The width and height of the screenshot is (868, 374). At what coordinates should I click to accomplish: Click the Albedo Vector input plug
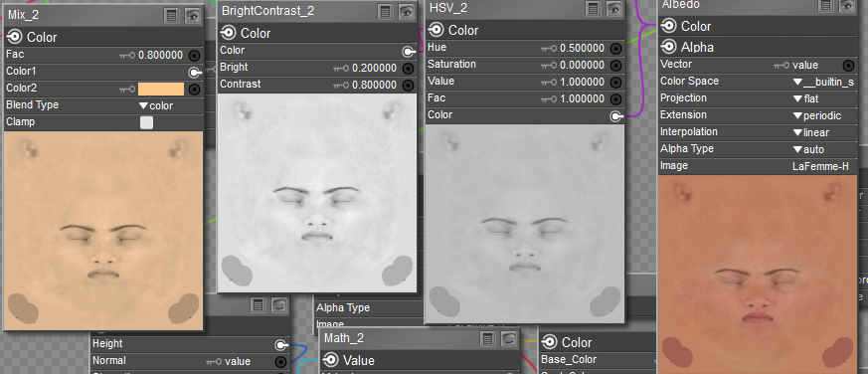pyautogui.click(x=849, y=66)
